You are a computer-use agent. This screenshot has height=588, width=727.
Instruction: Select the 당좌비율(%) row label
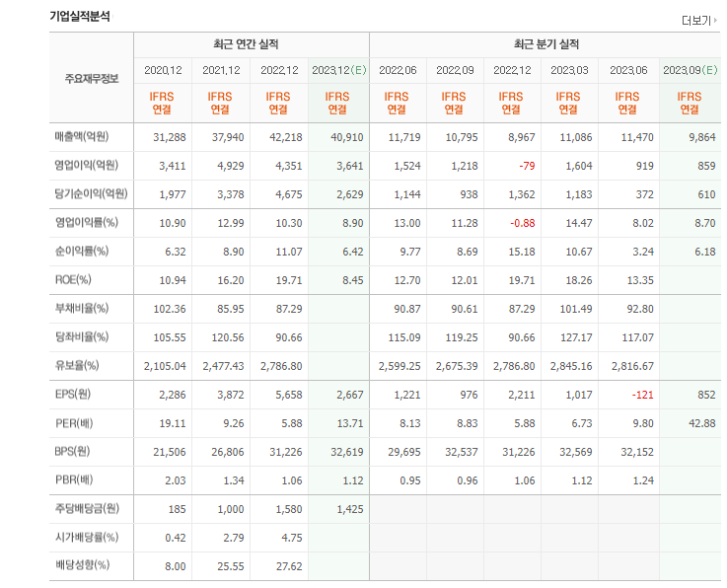tap(82, 337)
